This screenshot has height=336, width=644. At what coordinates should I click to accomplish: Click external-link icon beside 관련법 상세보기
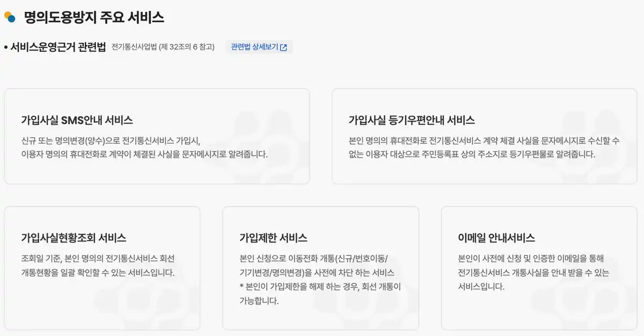[283, 47]
